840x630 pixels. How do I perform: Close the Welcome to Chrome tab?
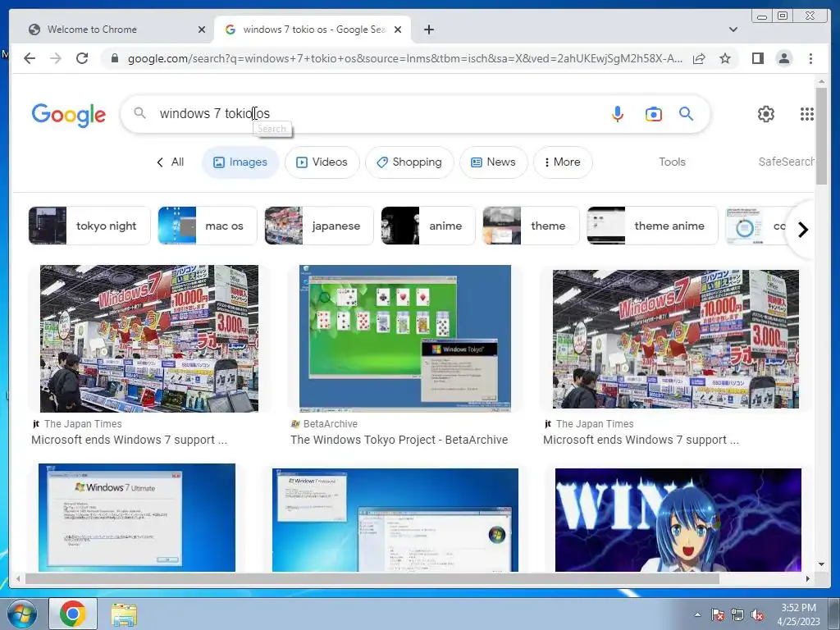pyautogui.click(x=202, y=30)
